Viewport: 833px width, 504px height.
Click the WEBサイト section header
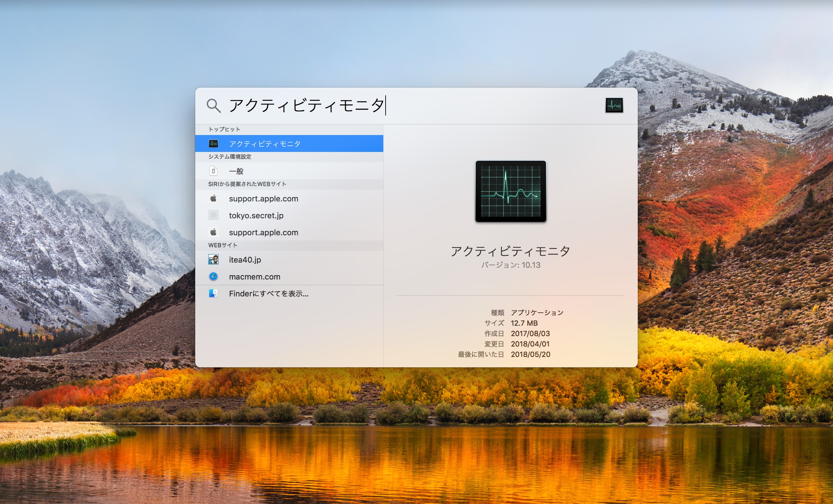[223, 245]
